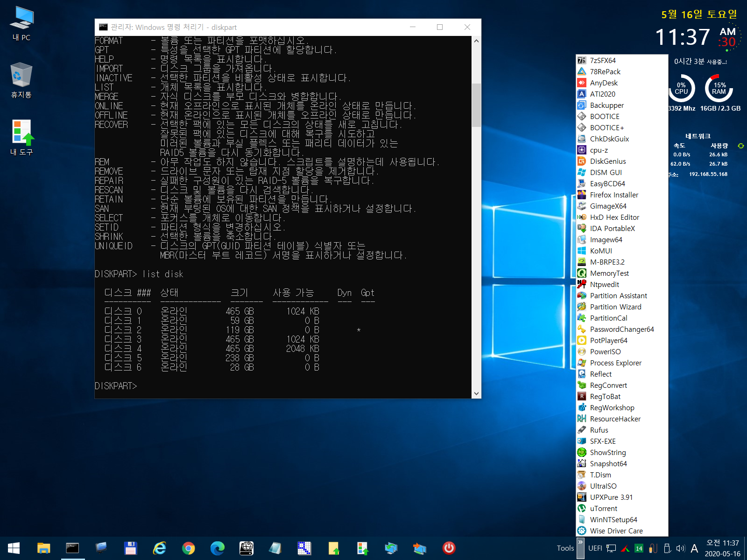The height and width of the screenshot is (560, 747).
Task: Launch Snapshot64 from the list
Action: pos(621,463)
